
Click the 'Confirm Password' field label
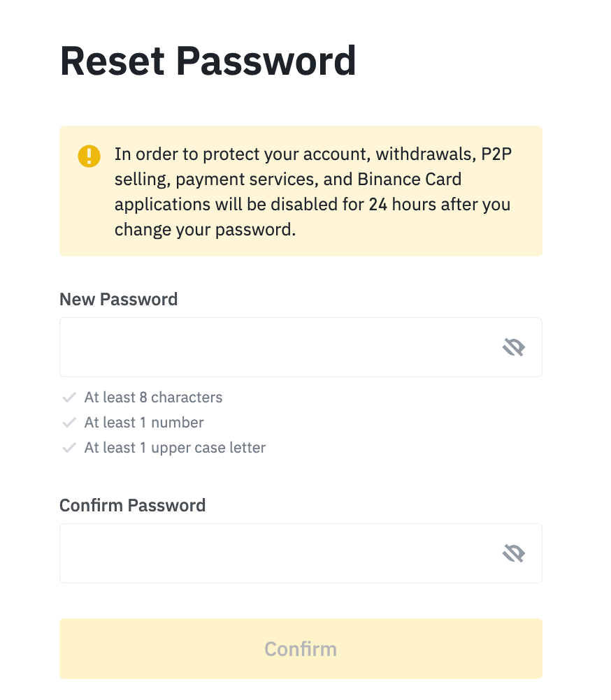(133, 506)
